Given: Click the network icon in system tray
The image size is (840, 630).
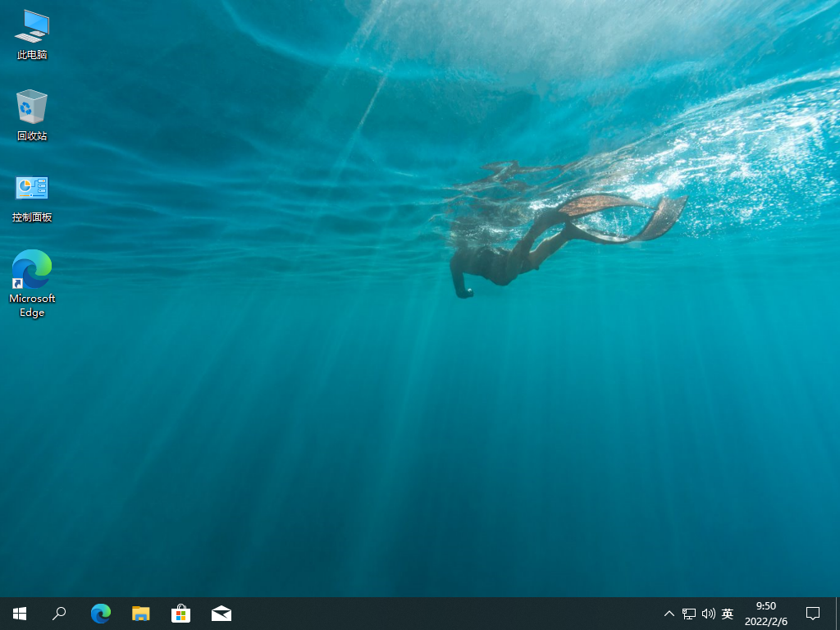Looking at the screenshot, I should pyautogui.click(x=687, y=613).
